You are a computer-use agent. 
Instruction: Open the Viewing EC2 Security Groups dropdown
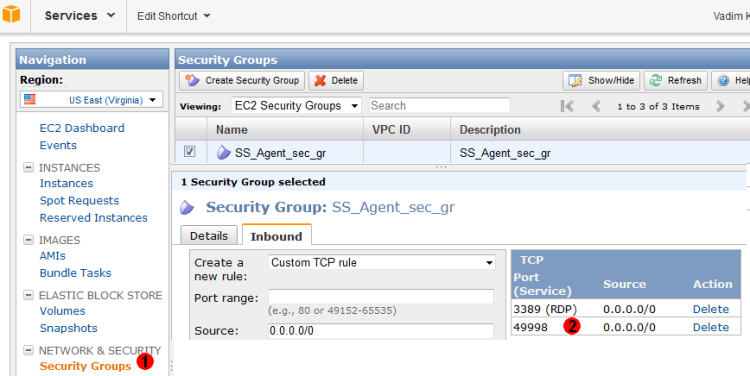(x=296, y=106)
